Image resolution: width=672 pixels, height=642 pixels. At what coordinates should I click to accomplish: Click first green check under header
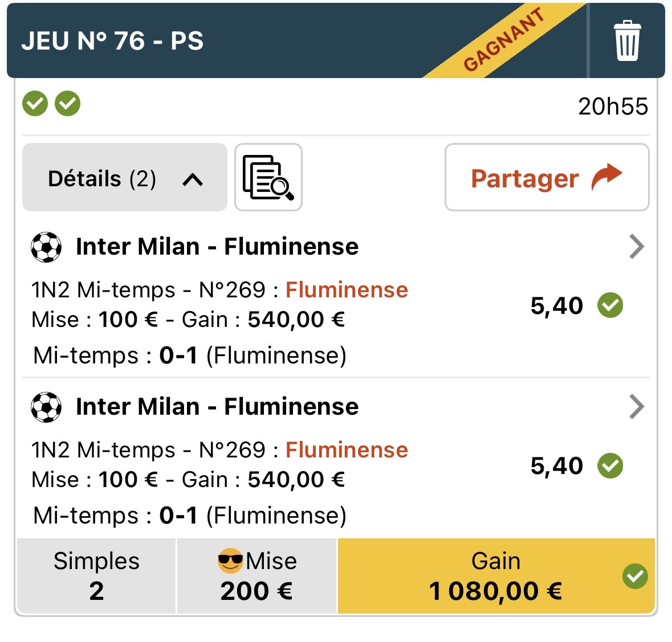click(35, 104)
